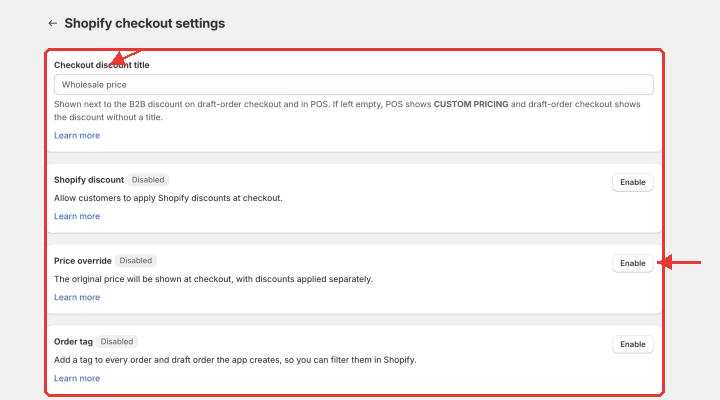The height and width of the screenshot is (400, 720).
Task: Click the 'original price will be shown' description
Action: tap(214, 279)
